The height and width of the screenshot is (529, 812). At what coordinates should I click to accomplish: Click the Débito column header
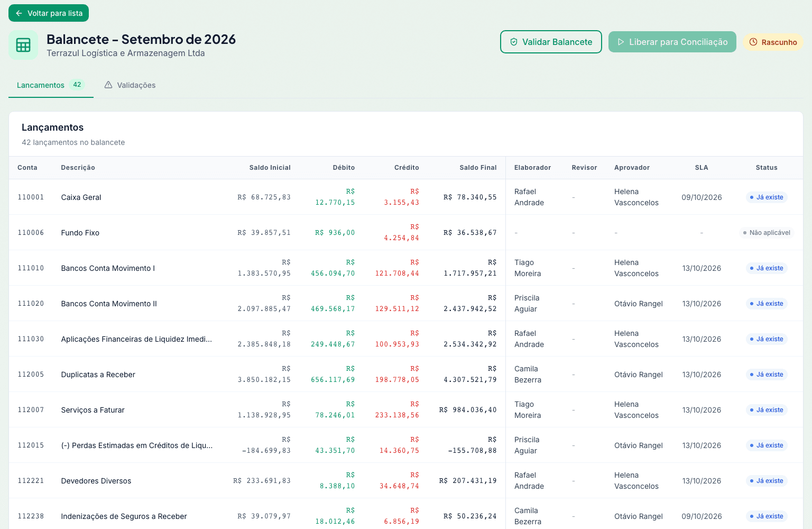(344, 168)
